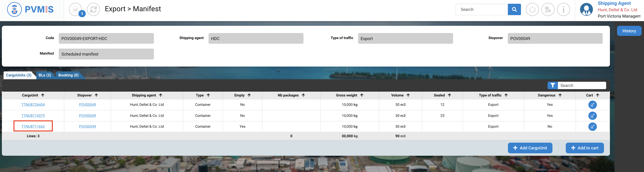This screenshot has height=172, width=644.
Task: Open the settings gears icon
Action: click(548, 10)
